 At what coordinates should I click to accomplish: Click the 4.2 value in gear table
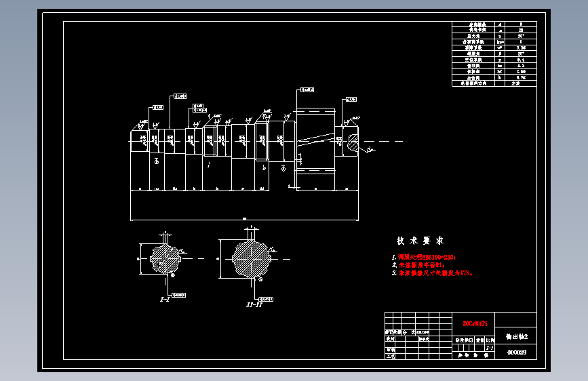pyautogui.click(x=521, y=66)
